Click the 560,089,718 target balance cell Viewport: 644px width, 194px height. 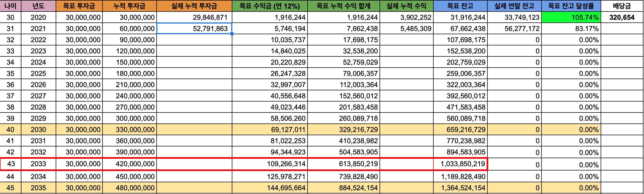tap(460, 118)
